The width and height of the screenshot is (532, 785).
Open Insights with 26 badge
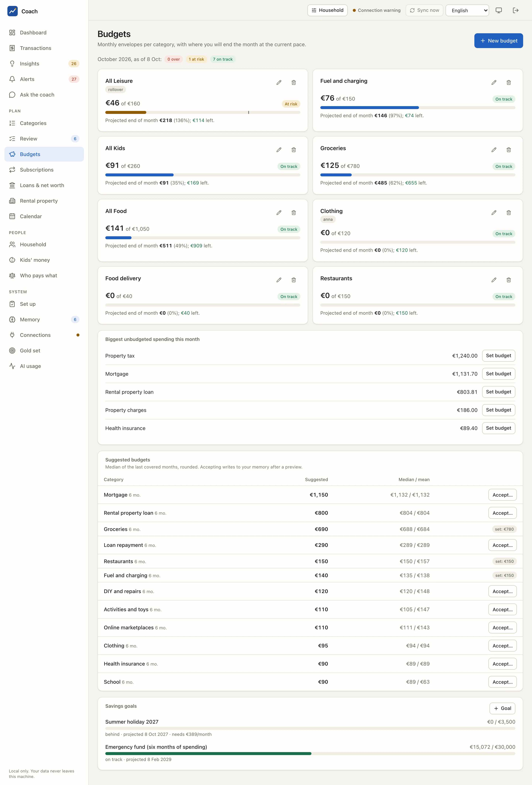(44, 63)
